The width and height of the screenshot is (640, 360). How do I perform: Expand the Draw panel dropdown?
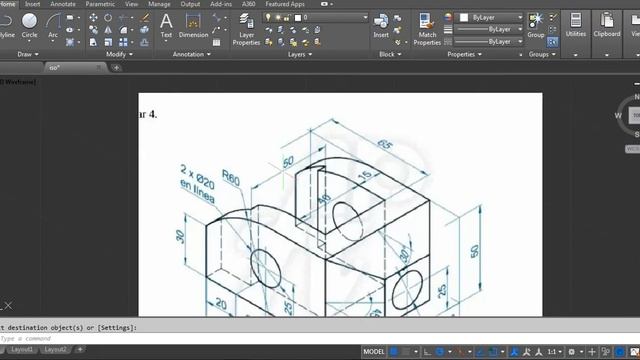(x=28, y=54)
